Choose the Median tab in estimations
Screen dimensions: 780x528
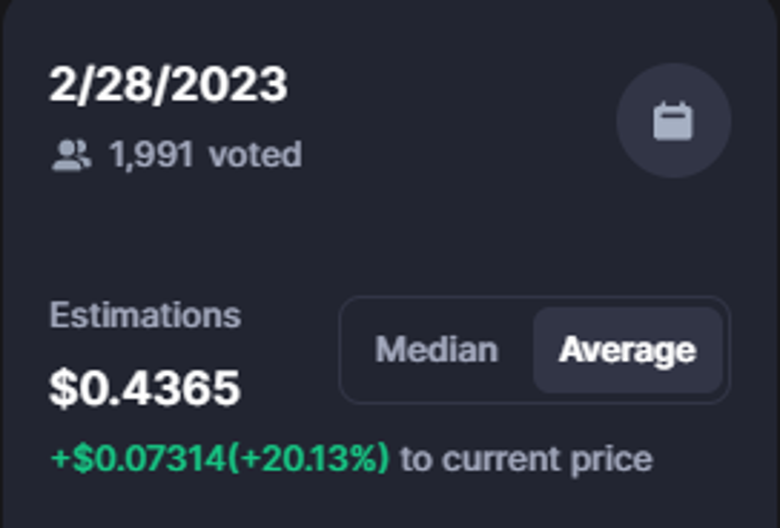click(436, 350)
